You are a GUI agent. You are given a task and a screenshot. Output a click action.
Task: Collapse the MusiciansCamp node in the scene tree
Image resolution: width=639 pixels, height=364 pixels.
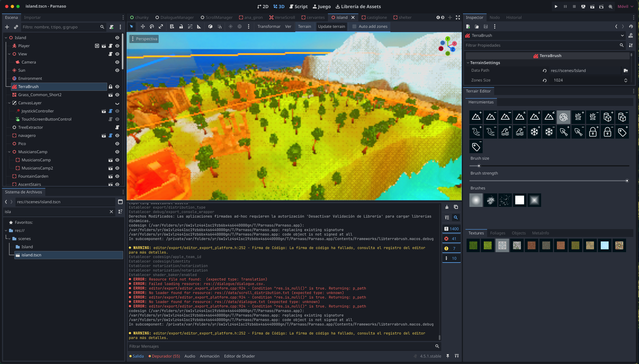pyautogui.click(x=10, y=152)
